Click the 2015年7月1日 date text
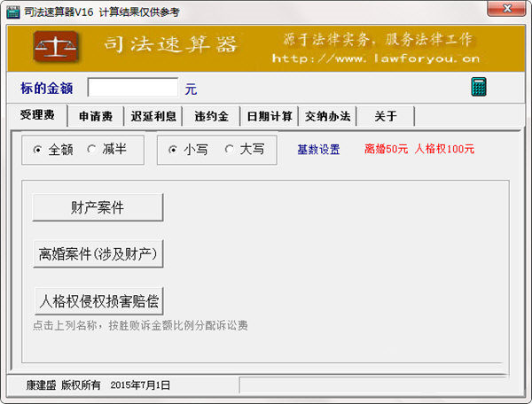This screenshot has width=532, height=404. coord(140,385)
